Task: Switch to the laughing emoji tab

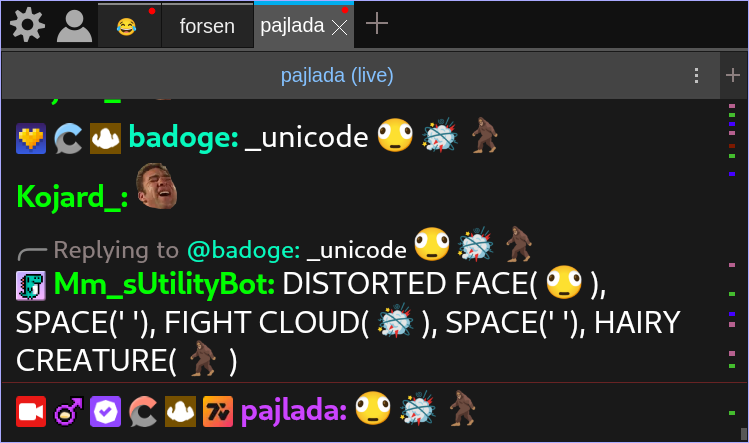Action: (129, 26)
